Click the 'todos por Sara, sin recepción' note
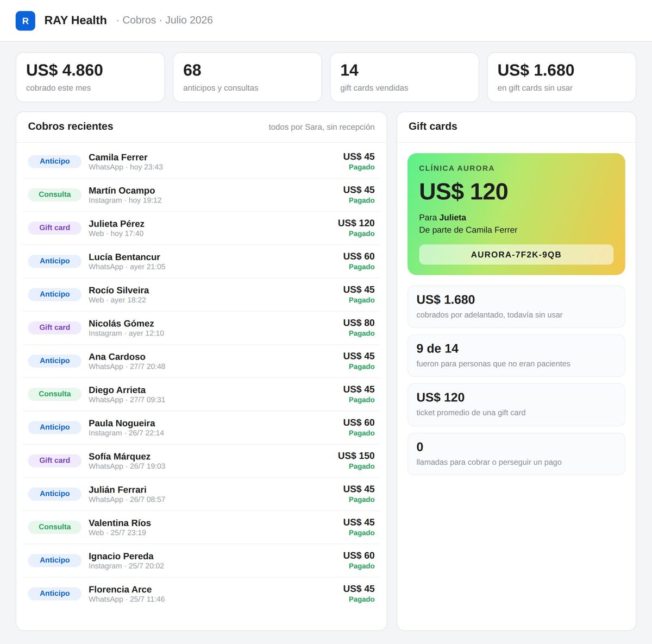 click(x=322, y=127)
